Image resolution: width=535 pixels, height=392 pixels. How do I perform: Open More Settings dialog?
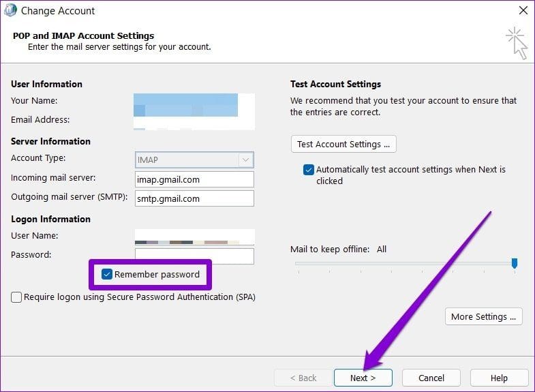click(x=483, y=316)
